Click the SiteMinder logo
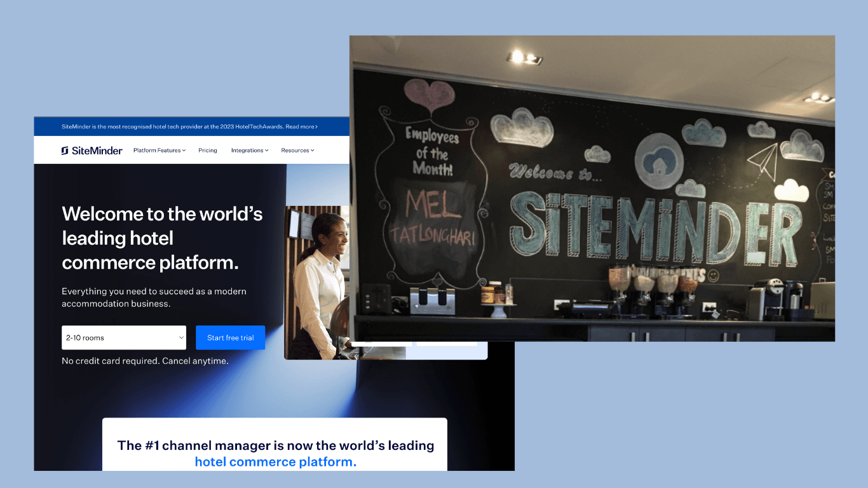The image size is (868, 488). (x=92, y=151)
